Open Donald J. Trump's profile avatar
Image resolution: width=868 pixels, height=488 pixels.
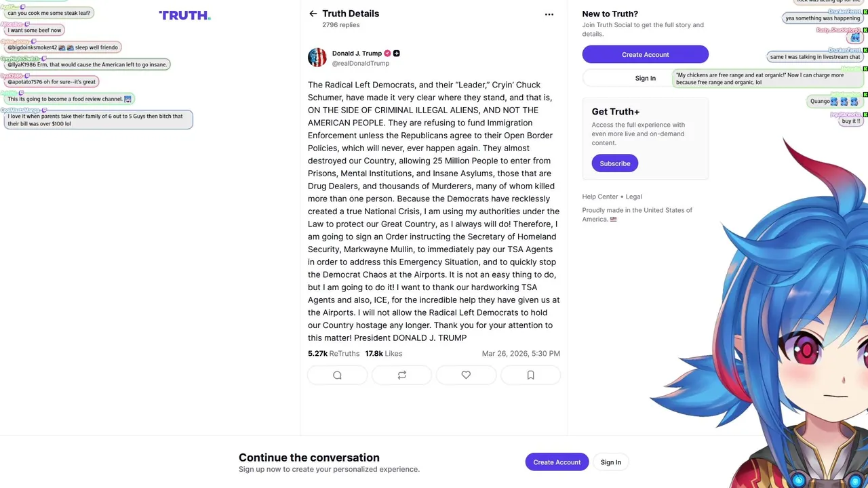pos(317,58)
